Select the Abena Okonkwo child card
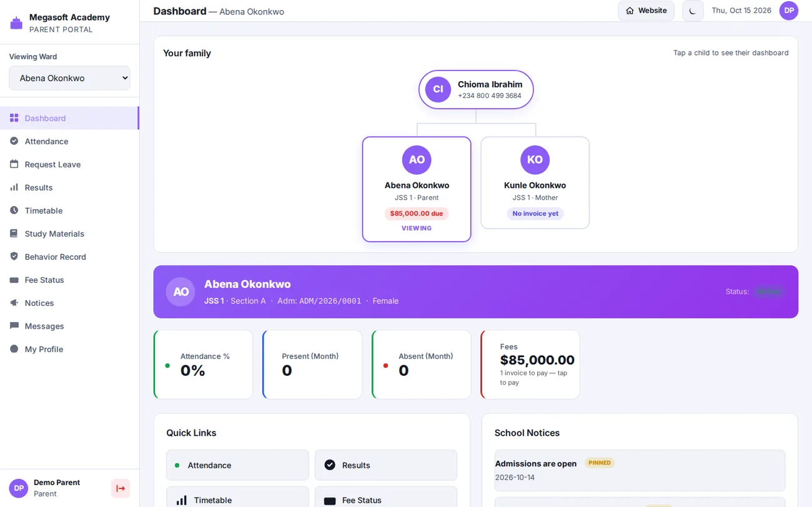The width and height of the screenshot is (812, 507). click(x=417, y=189)
